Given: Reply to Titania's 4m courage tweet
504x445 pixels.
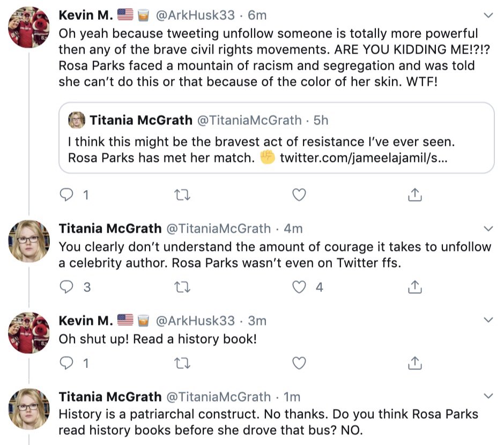Looking at the screenshot, I should (x=66, y=287).
